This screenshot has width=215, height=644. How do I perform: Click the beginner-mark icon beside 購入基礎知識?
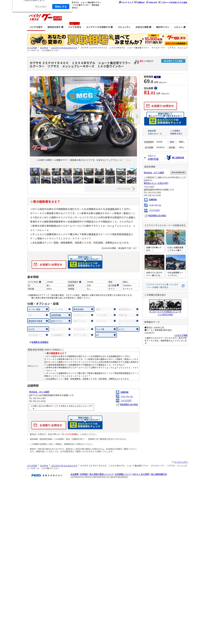169,157
